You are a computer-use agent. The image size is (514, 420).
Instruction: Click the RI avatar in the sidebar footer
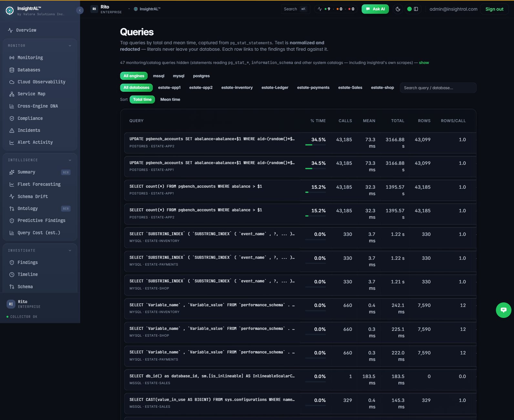point(11,304)
